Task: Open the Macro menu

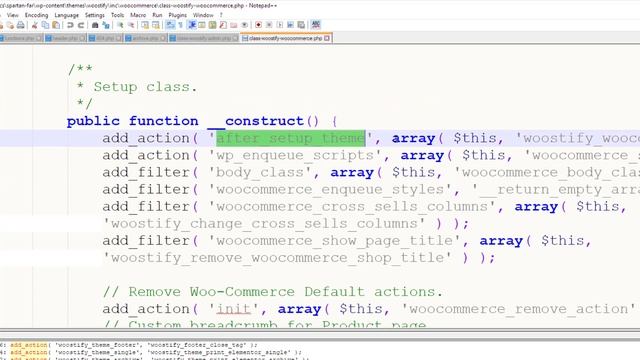Action: [x=138, y=15]
